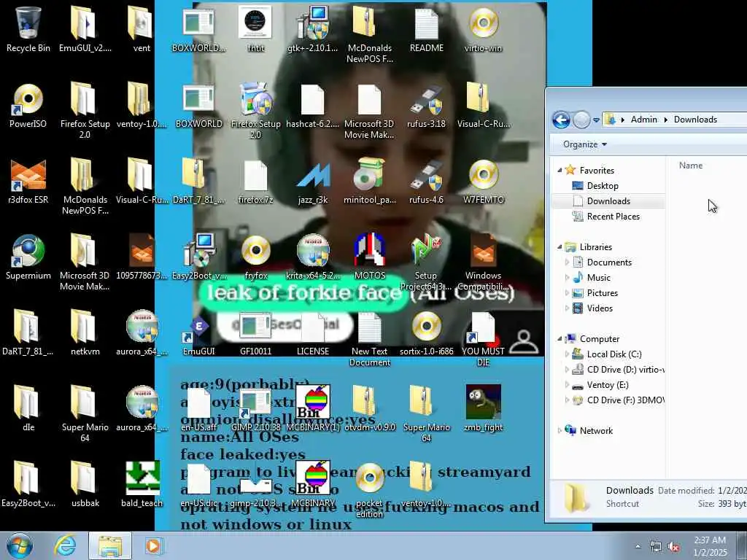Image resolution: width=747 pixels, height=560 pixels.
Task: Open the fhtit image icon
Action: (255, 28)
